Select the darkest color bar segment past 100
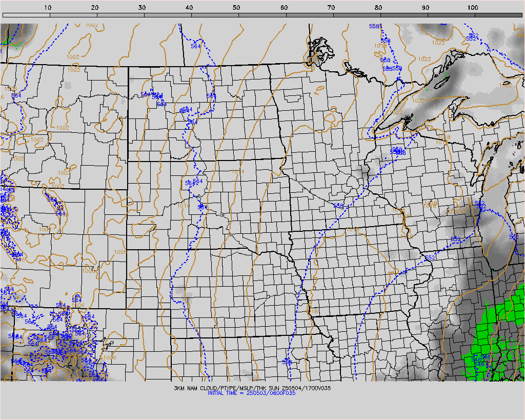This screenshot has height=420, width=525. tap(498, 15)
